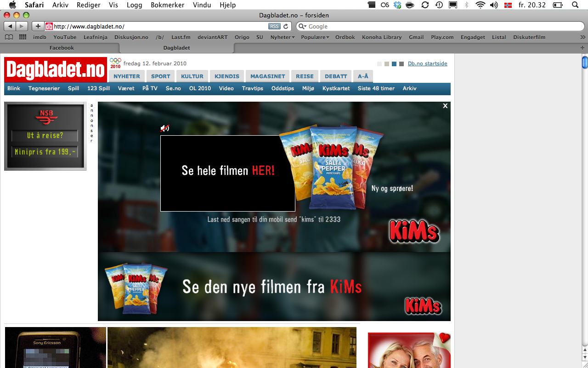The width and height of the screenshot is (588, 368).
Task: Select the lightest grey color theme swatch
Action: pyautogui.click(x=379, y=64)
